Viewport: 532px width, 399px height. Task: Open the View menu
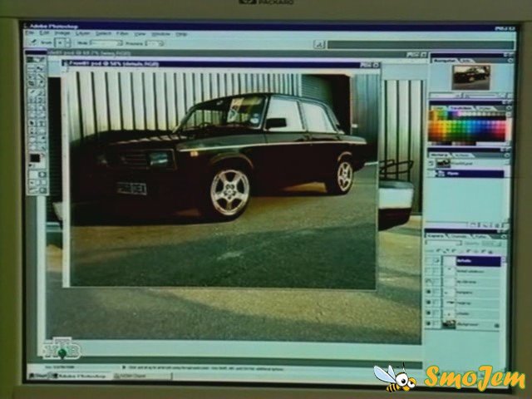(140, 34)
